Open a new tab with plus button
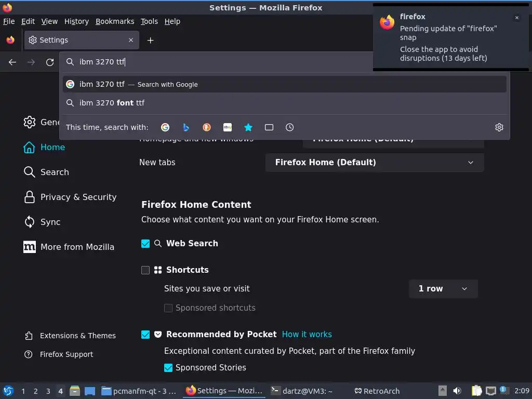532x399 pixels. (x=150, y=41)
